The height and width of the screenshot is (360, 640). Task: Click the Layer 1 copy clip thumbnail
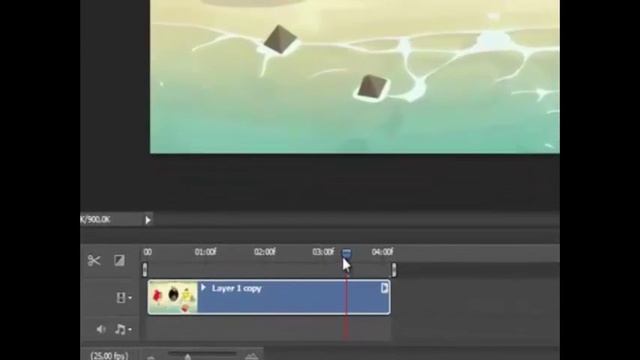173,297
